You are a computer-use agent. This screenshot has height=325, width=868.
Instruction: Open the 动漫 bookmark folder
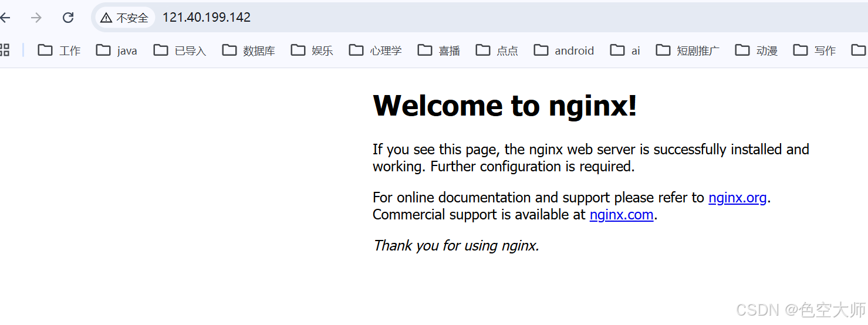point(756,50)
